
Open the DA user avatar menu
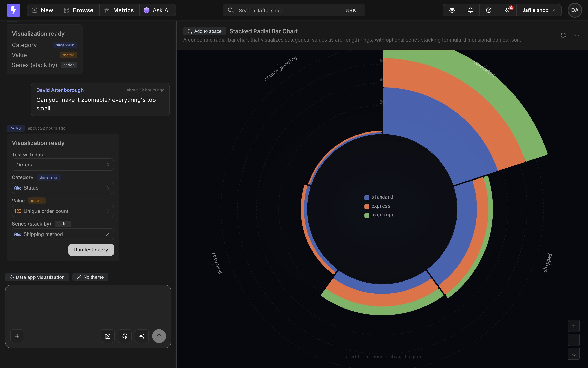point(575,10)
